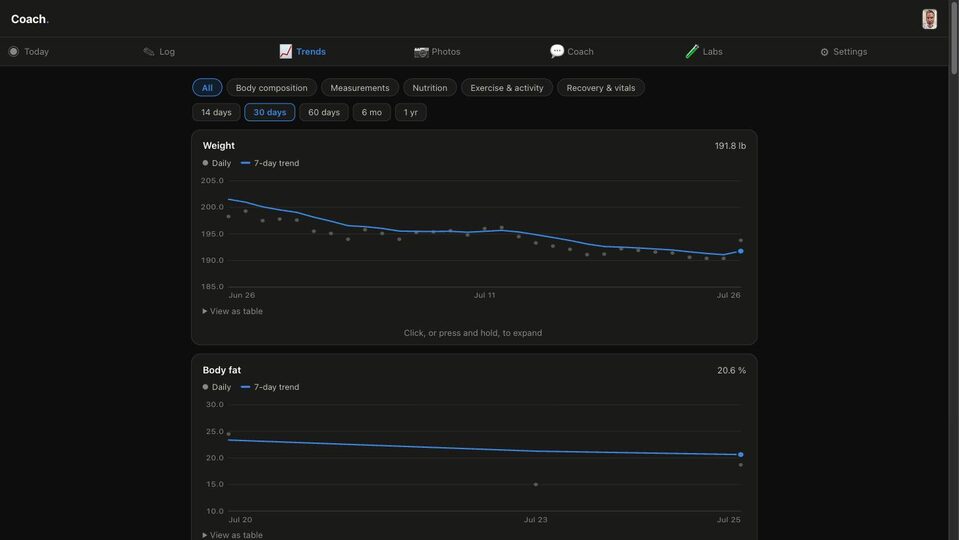This screenshot has height=540, width=959.
Task: Set range to 1 yr
Action: point(410,112)
